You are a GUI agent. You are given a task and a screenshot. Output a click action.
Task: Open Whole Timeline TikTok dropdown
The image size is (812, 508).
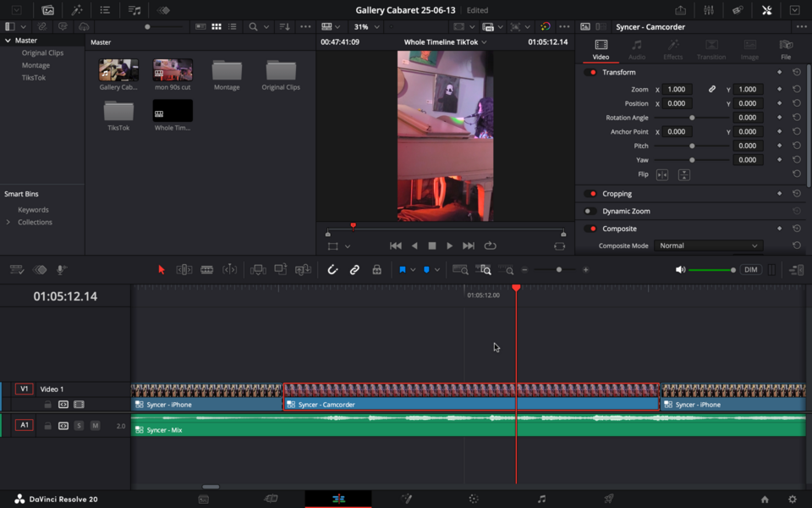click(445, 42)
